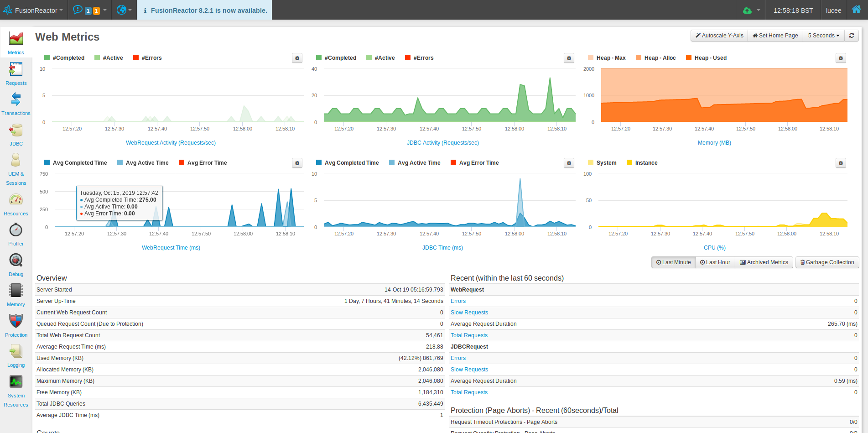This screenshot has width=868, height=433.
Task: Open the Memory chip icon
Action: 16,291
